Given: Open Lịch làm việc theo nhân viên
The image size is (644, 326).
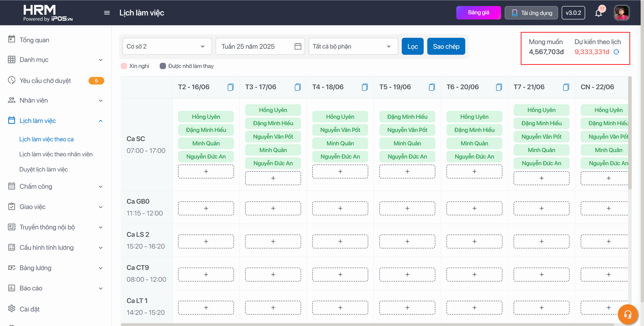Looking at the screenshot, I should [x=56, y=154].
